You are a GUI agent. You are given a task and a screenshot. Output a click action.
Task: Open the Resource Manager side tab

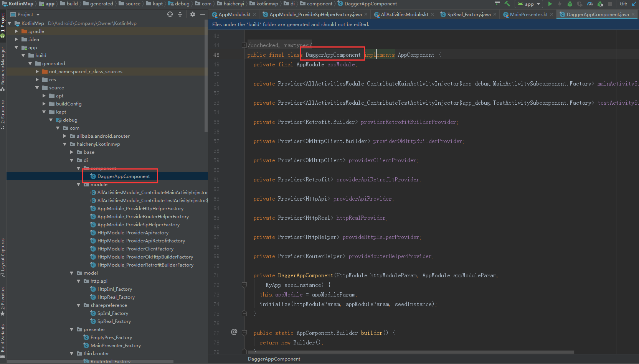click(x=3, y=68)
